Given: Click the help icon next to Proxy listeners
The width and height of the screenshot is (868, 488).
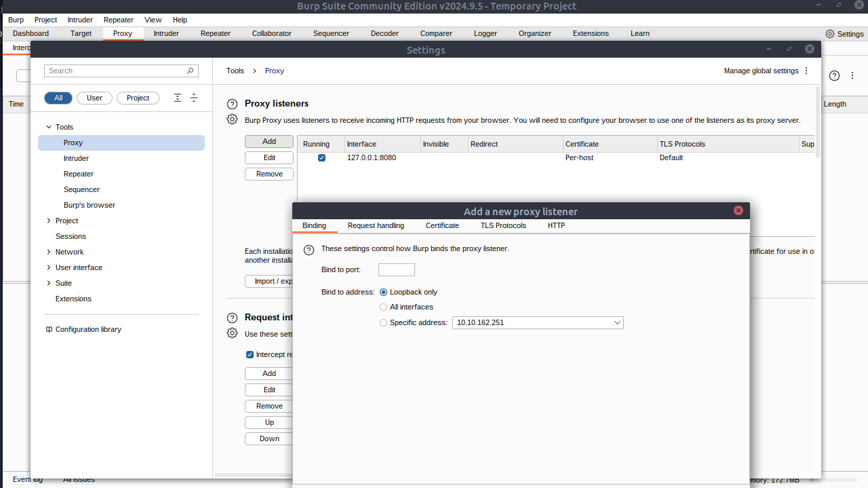Looking at the screenshot, I should tap(232, 104).
